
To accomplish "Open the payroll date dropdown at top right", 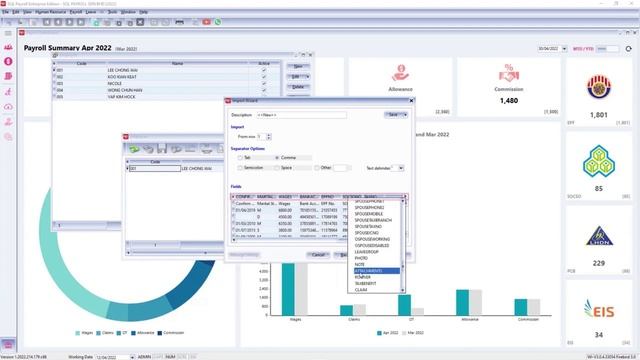I will 564,49.
